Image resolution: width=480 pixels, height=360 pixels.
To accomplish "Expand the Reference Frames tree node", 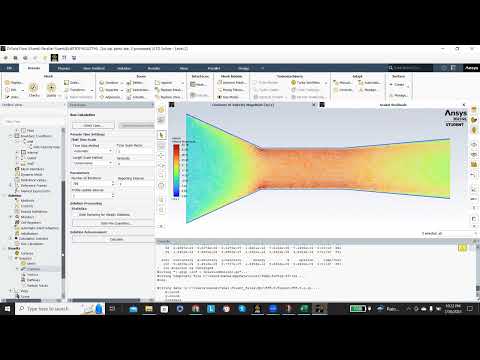I will [11, 185].
